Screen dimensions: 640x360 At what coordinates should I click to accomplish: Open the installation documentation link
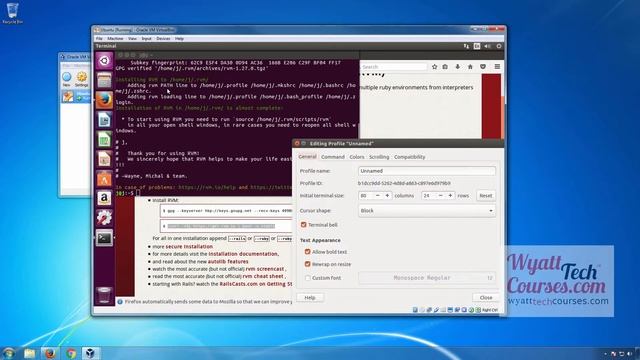pyautogui.click(x=243, y=254)
